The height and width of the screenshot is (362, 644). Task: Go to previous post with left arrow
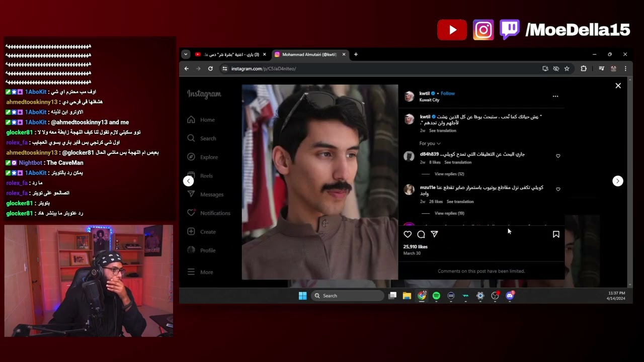click(188, 181)
